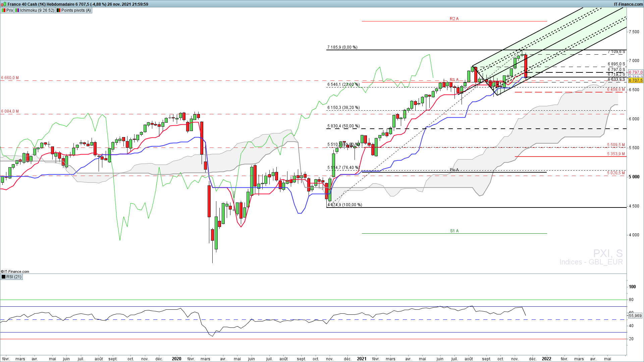
Task: Click the 7 185,9 (0,00 %) Fibonacci label
Action: pos(342,47)
